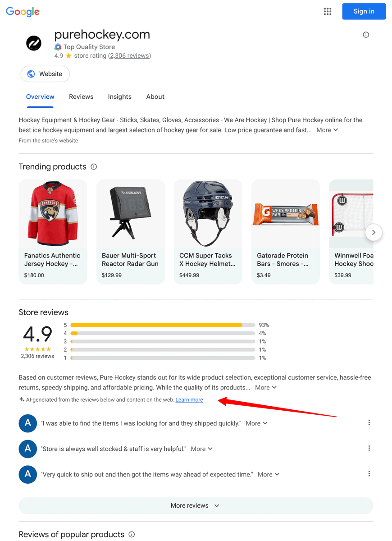Image resolution: width=392 pixels, height=541 pixels.
Task: Click the Pure Hockey store logo
Action: tap(34, 44)
